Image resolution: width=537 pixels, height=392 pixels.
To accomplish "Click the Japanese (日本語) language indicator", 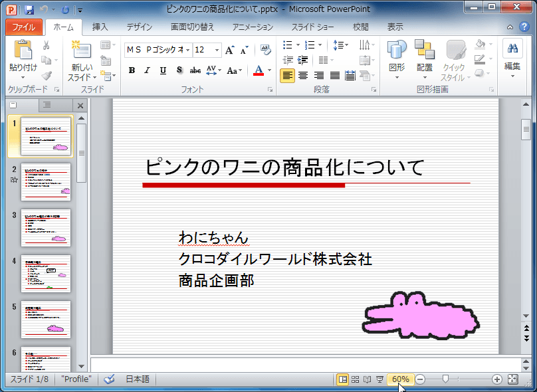I will coord(138,379).
